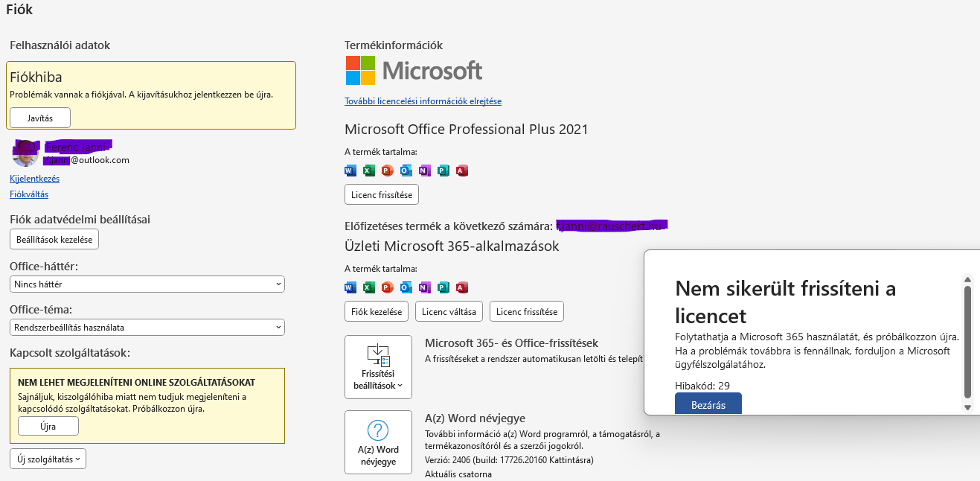Click the Fiókhiba heading
The width and height of the screenshot is (980, 481).
[36, 77]
